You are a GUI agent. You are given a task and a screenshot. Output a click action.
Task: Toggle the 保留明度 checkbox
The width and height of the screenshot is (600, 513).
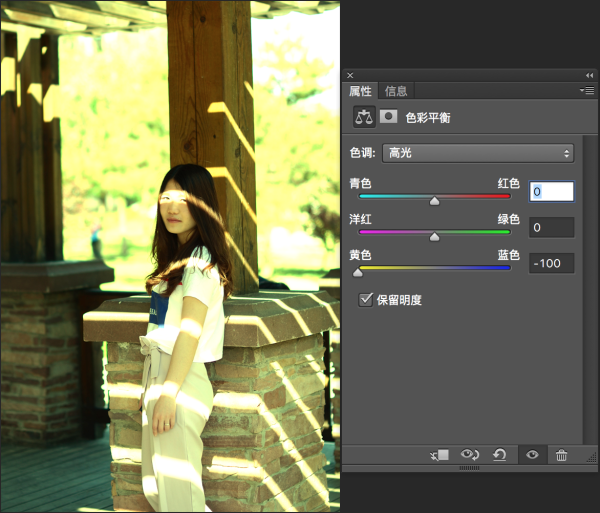[365, 300]
